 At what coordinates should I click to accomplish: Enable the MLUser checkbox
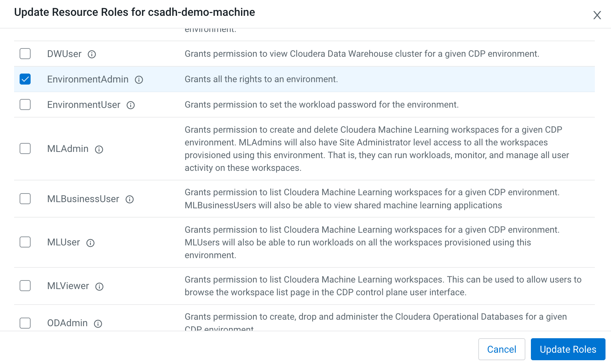point(25,242)
